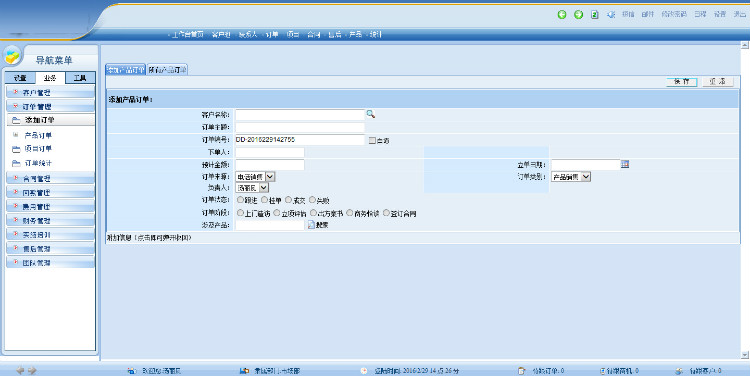Viewport: 750px width, 376px height.
Task: Toggle the 自动 checkbox beside order number
Action: tap(372, 140)
